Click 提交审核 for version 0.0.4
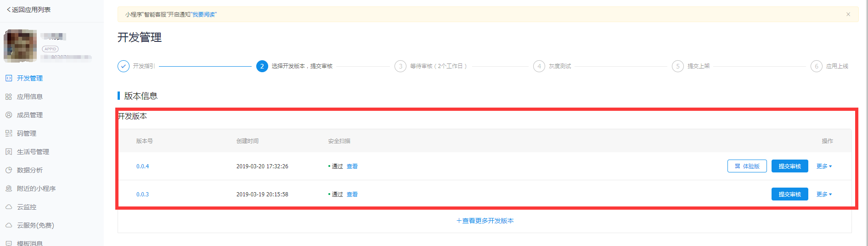Image resolution: width=868 pixels, height=246 pixels. point(789,166)
